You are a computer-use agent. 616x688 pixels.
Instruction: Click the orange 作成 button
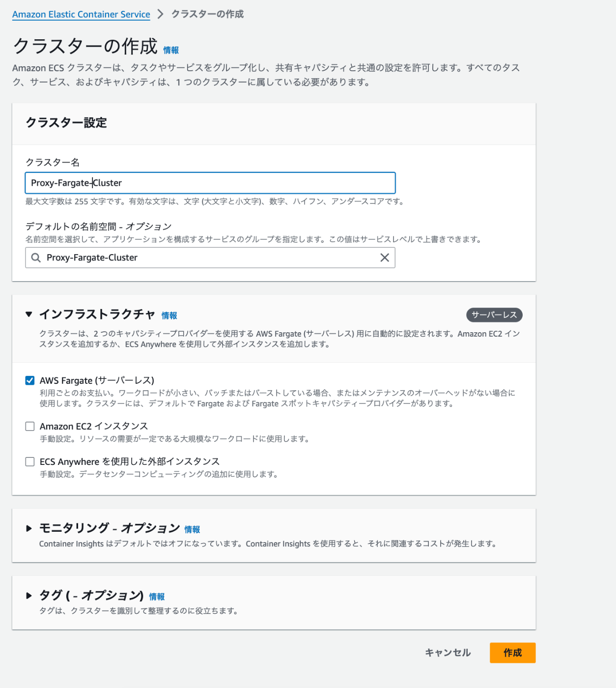tap(512, 653)
